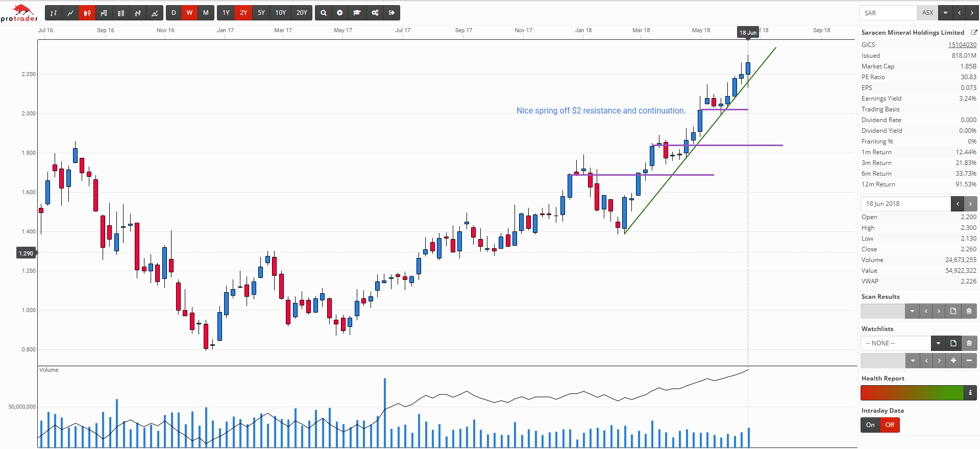Select the point and figure chart icon
This screenshot has height=449, width=980.
tap(121, 13)
